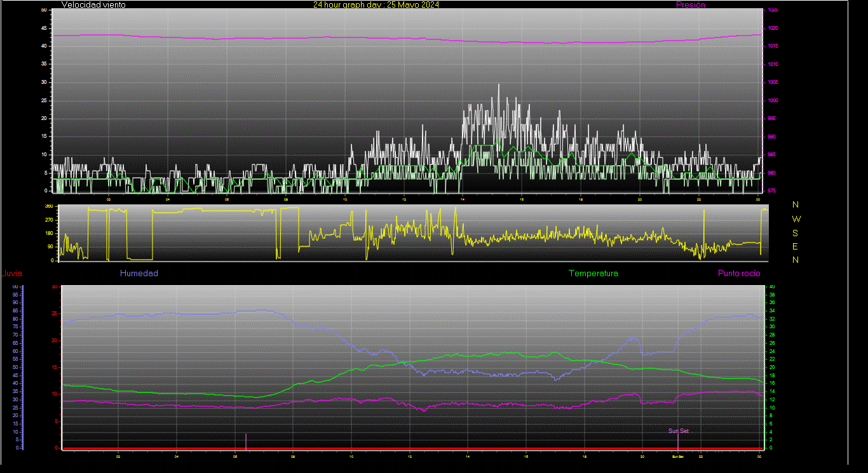Click the 'Humedad' legend label
The height and width of the screenshot is (473, 868).
[139, 274]
